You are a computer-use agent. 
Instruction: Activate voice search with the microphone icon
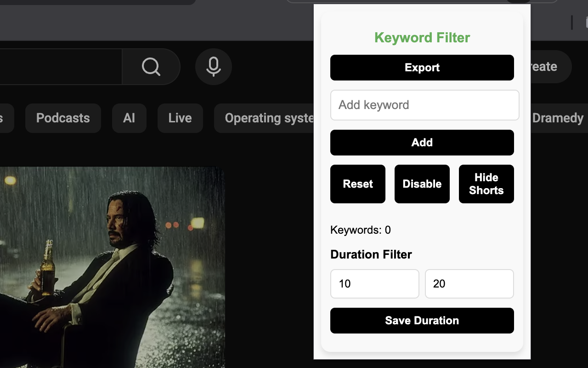point(213,67)
